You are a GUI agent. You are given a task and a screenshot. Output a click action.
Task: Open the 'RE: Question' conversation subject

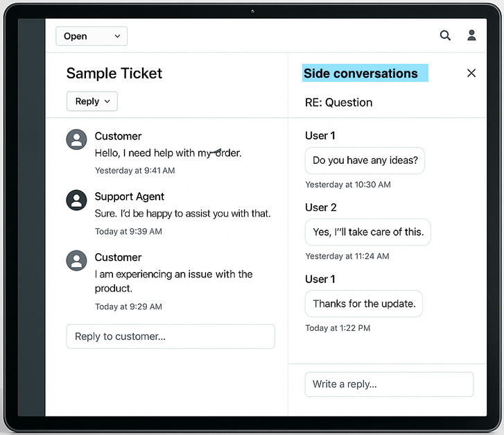click(x=338, y=103)
